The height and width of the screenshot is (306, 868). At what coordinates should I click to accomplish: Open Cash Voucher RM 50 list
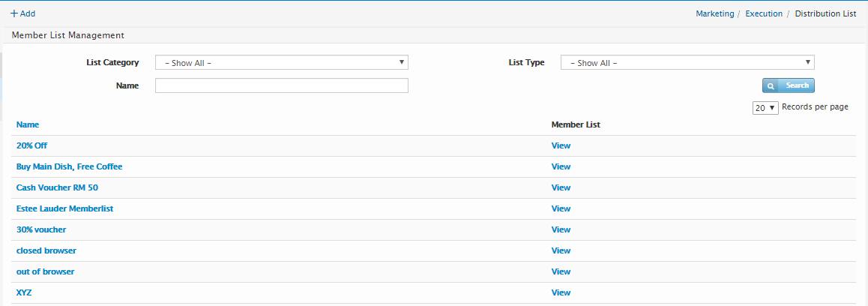pos(57,187)
